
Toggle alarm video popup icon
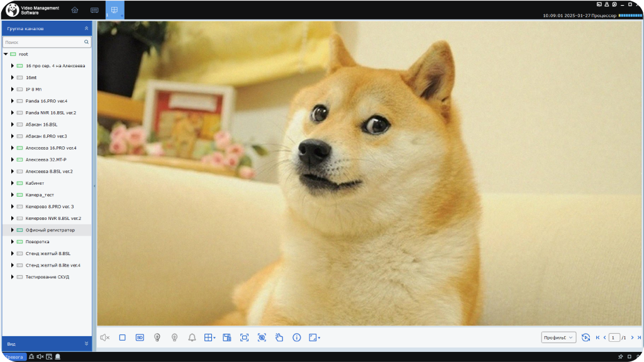[x=49, y=357]
